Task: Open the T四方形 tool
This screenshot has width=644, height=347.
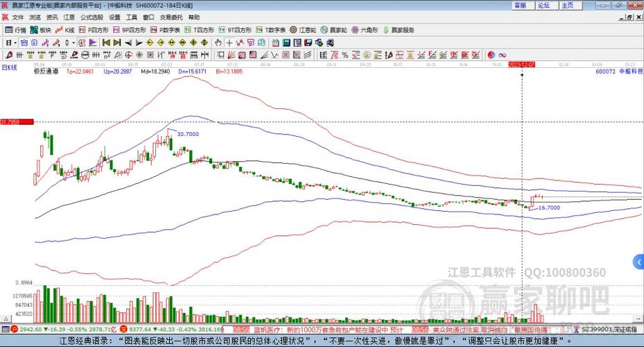Action: pyautogui.click(x=199, y=30)
